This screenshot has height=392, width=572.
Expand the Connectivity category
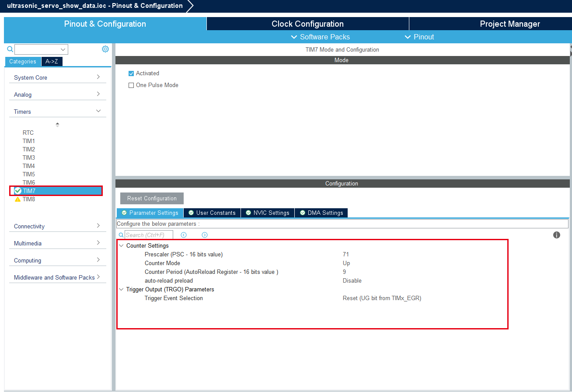pyautogui.click(x=57, y=226)
